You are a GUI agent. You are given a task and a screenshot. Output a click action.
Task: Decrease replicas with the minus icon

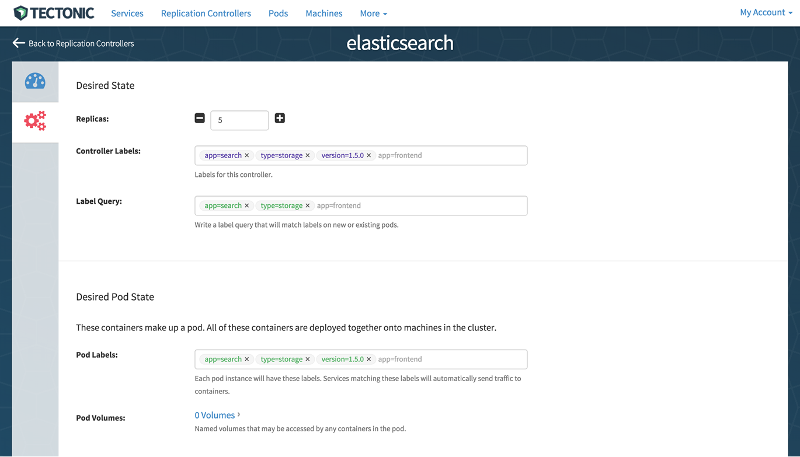coord(200,118)
